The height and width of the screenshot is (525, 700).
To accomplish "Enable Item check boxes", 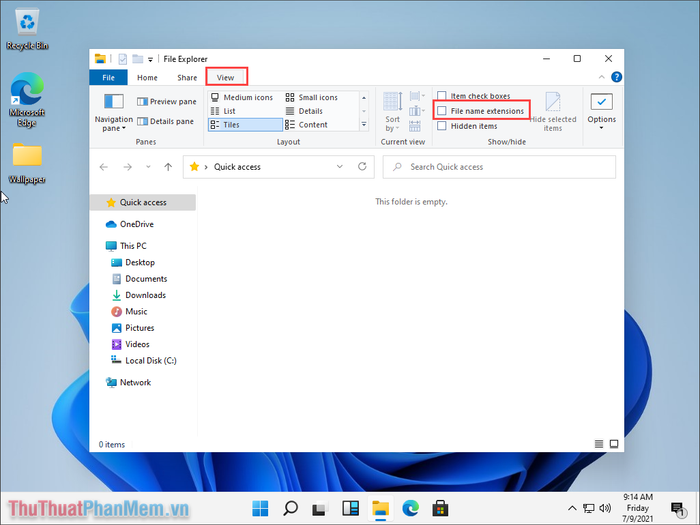I will [442, 96].
